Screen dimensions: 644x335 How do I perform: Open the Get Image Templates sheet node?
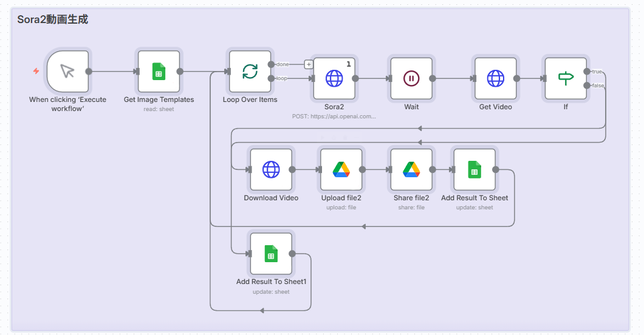pos(159,72)
